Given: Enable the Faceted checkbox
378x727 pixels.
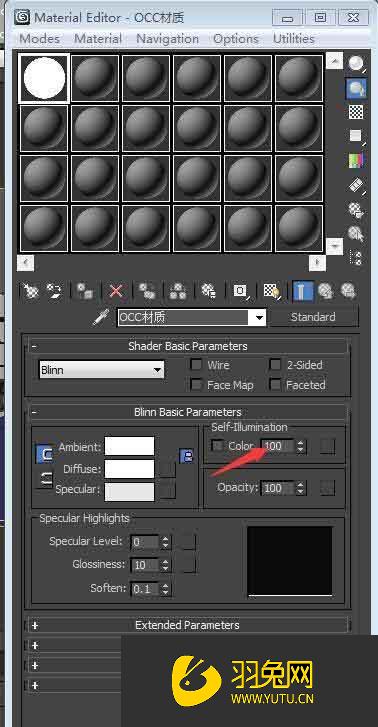Looking at the screenshot, I should coord(275,384).
